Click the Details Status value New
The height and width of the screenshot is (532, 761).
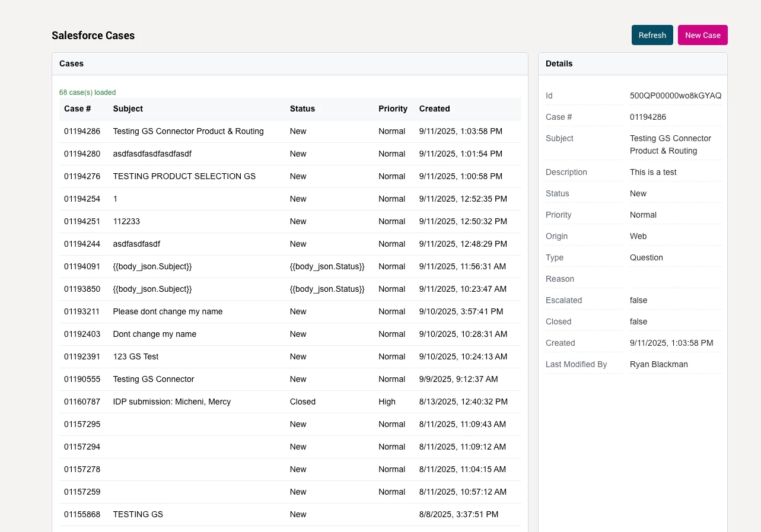click(x=638, y=193)
